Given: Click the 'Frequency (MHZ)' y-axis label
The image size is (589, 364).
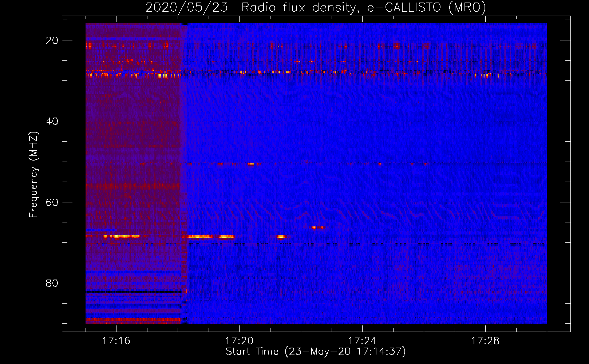Looking at the screenshot, I should tap(33, 174).
